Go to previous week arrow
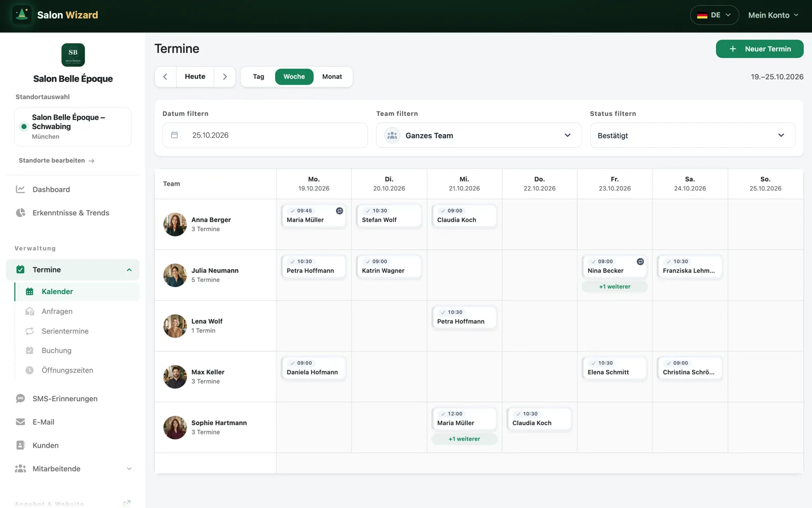Image resolution: width=812 pixels, height=508 pixels. point(165,77)
